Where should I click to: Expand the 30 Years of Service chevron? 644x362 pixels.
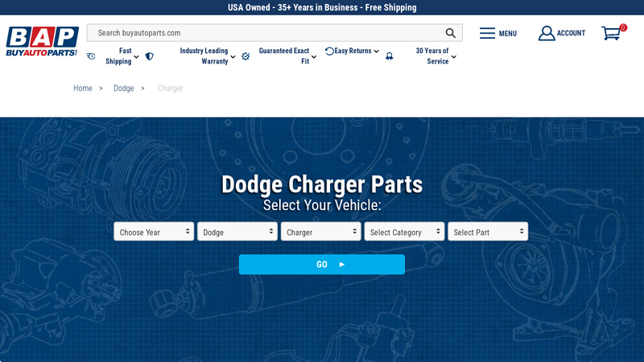tap(454, 56)
